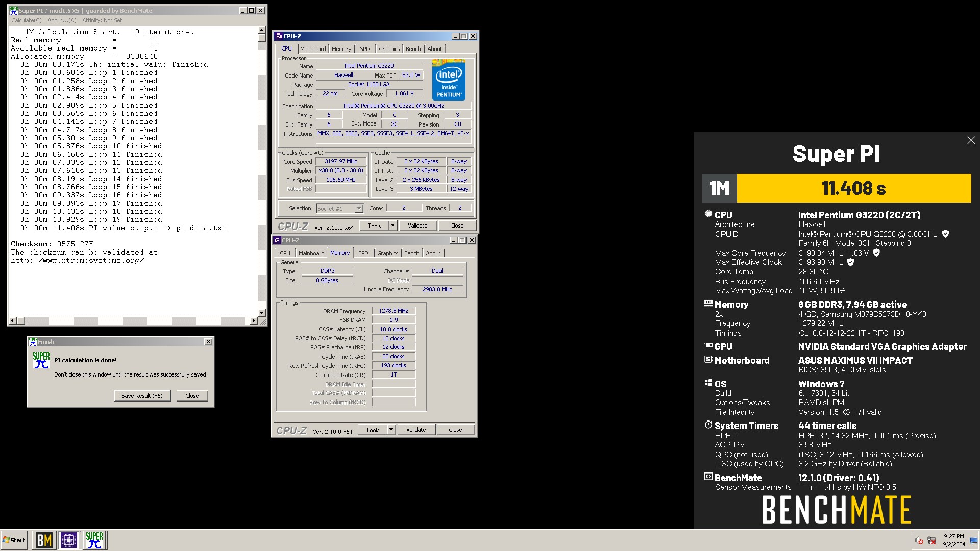The image size is (980, 551).
Task: Open Socket #1 selection dropdown
Action: (x=359, y=208)
